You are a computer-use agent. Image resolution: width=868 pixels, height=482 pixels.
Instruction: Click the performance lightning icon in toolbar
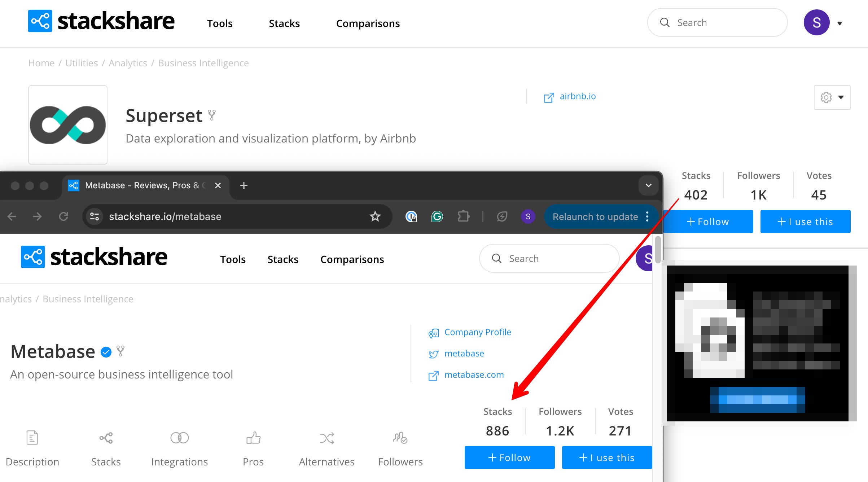point(502,216)
